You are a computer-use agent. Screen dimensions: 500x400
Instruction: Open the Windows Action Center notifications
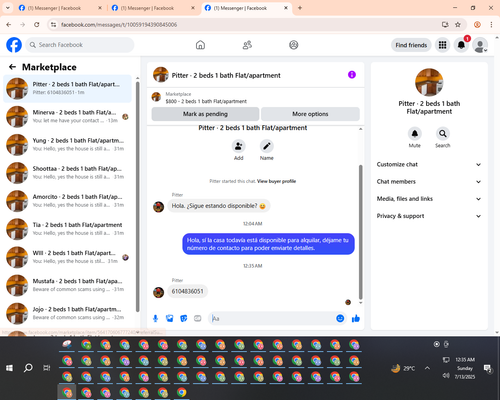(488, 368)
